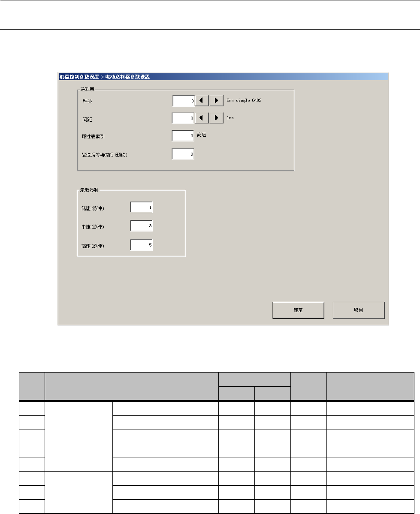Image resolution: width=420 pixels, height=514 pixels.
Task: Confirm settings with the 确定 button
Action: 298,310
